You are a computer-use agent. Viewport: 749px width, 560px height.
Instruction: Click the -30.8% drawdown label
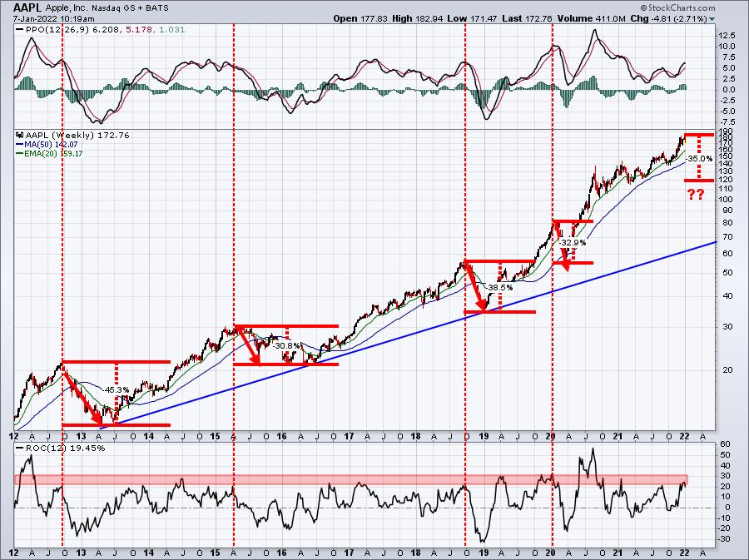tap(287, 345)
